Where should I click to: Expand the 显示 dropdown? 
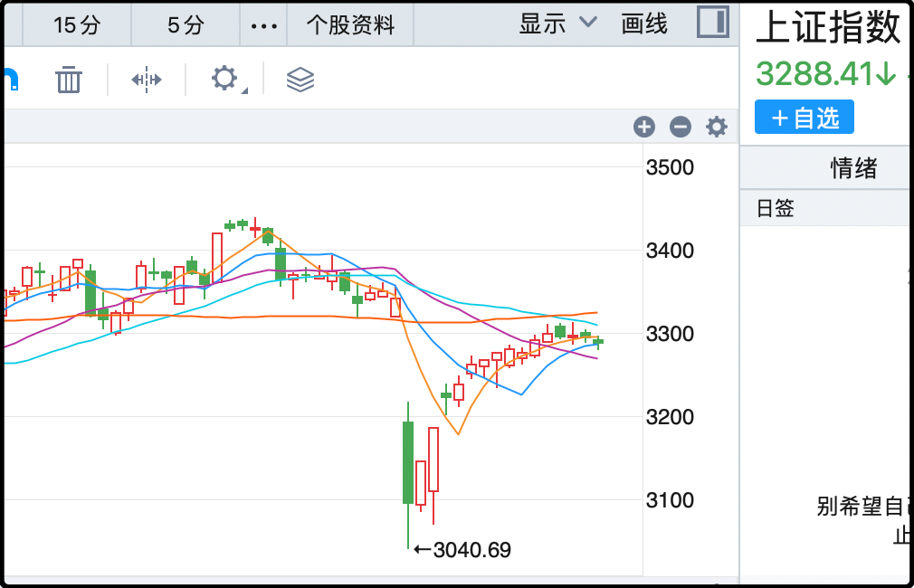click(x=558, y=24)
